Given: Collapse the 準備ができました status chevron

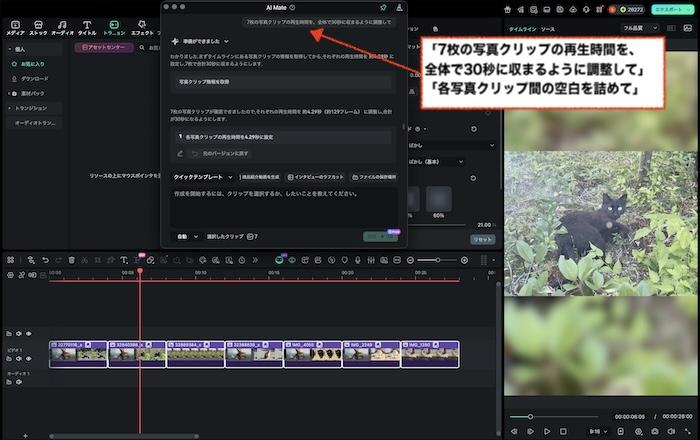Looking at the screenshot, I should (226, 42).
